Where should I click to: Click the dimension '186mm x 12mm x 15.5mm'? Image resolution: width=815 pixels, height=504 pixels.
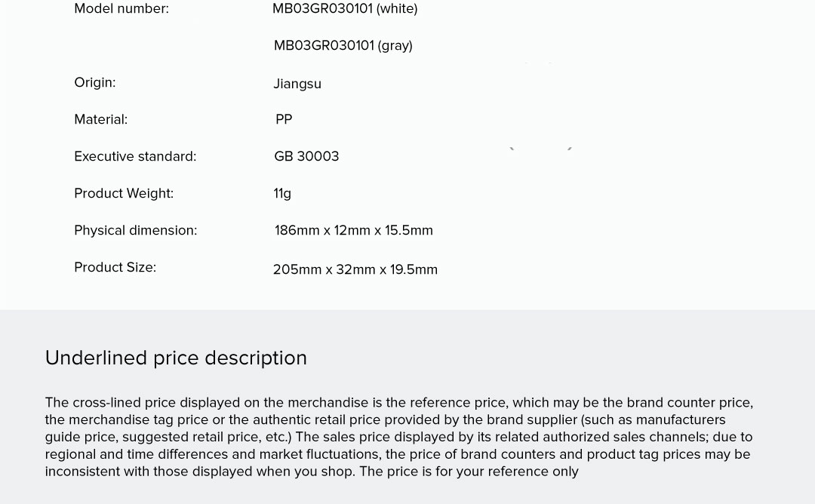coord(354,231)
